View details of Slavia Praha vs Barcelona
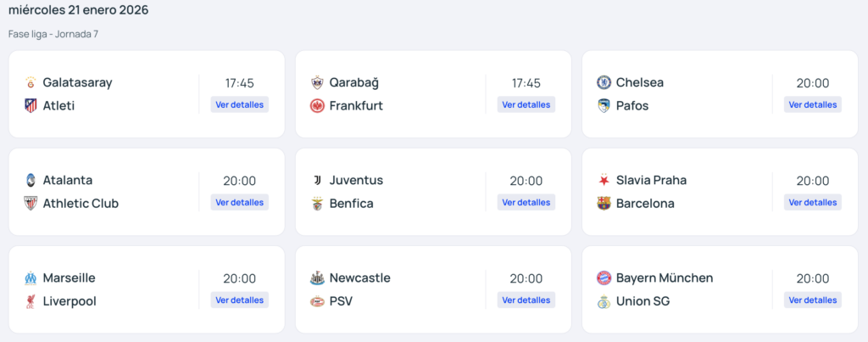This screenshot has height=342, width=868. pyautogui.click(x=813, y=203)
